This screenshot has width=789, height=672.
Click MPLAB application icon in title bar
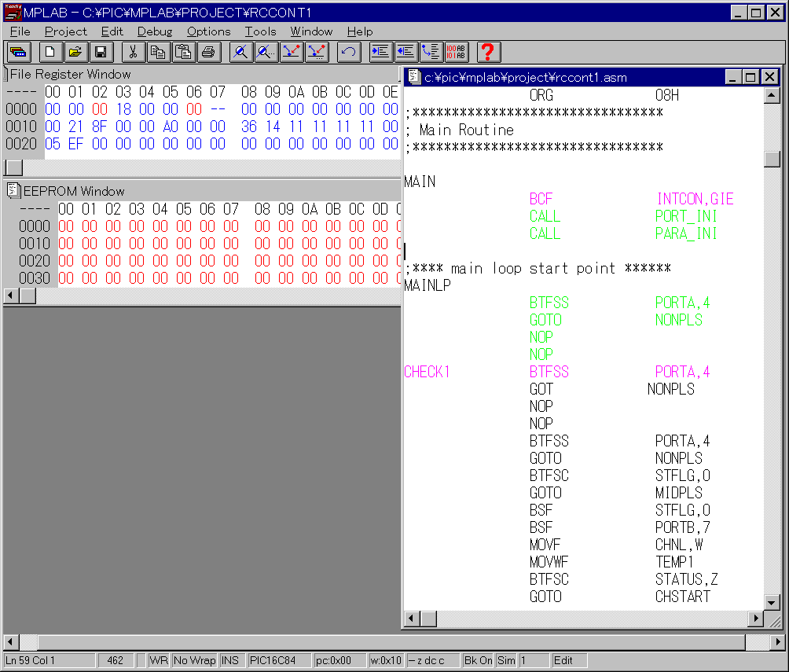click(x=13, y=12)
